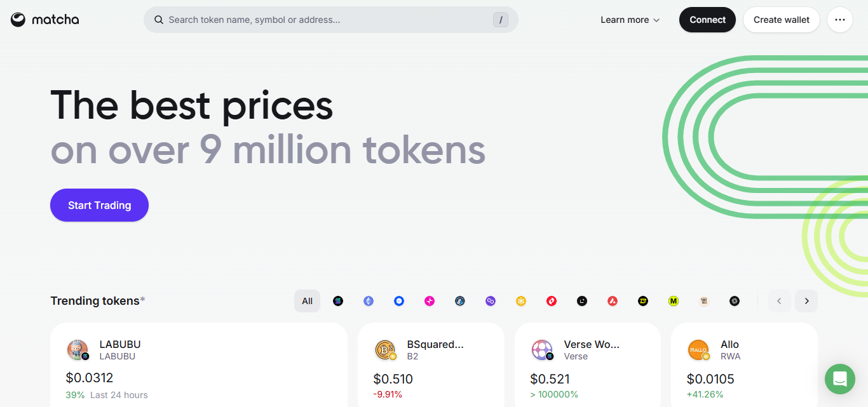Filter by yellow BNB Chain icon
868x407 pixels.
pyautogui.click(x=521, y=301)
